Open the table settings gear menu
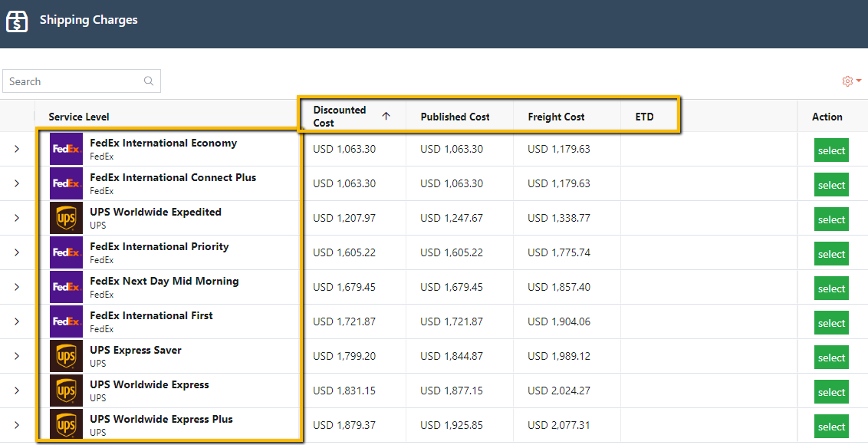Viewport: 868px width, 445px height. 851,81
